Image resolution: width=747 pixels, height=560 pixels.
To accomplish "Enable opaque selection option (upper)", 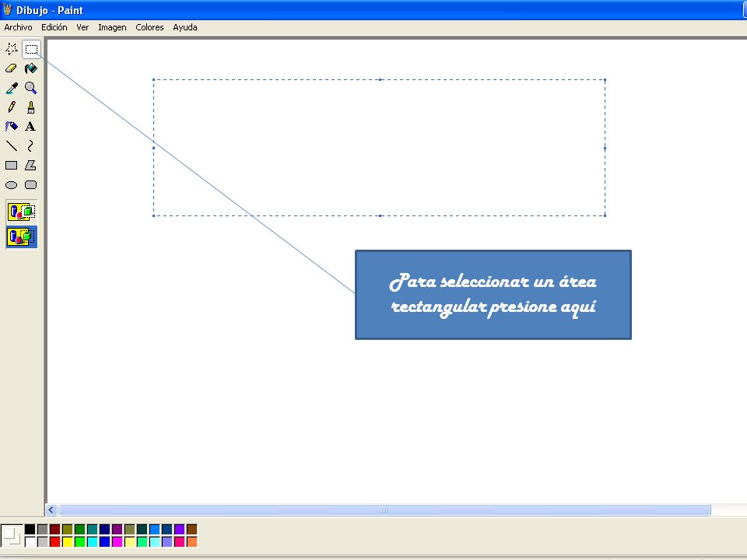I will point(22,212).
